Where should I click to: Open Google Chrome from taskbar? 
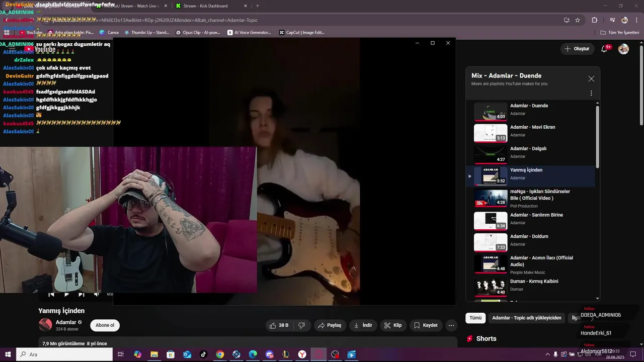tap(220, 354)
